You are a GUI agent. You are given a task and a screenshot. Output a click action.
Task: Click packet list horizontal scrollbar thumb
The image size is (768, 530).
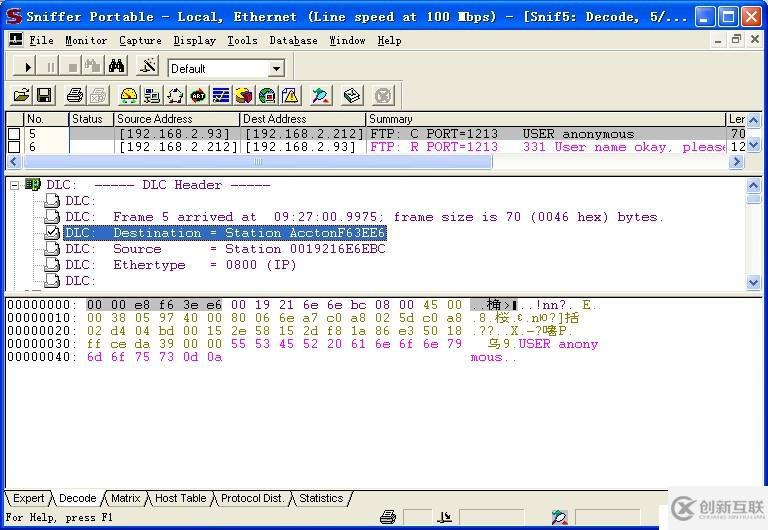click(258, 162)
